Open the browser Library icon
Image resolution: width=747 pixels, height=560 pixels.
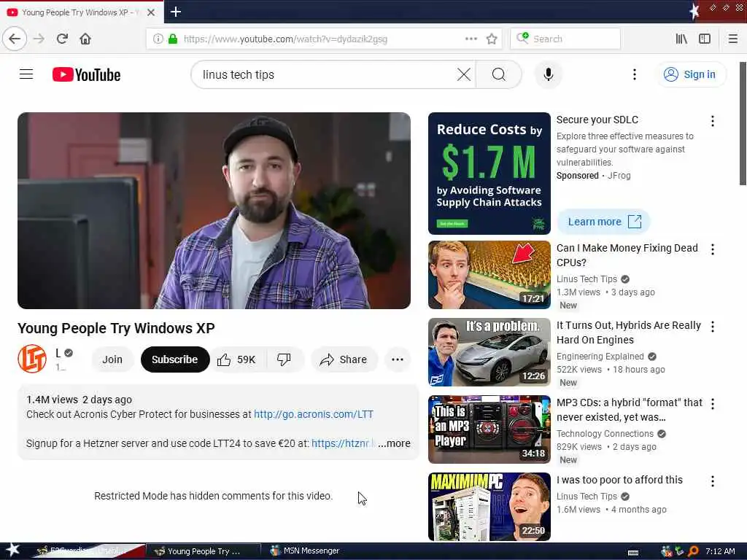coord(681,39)
